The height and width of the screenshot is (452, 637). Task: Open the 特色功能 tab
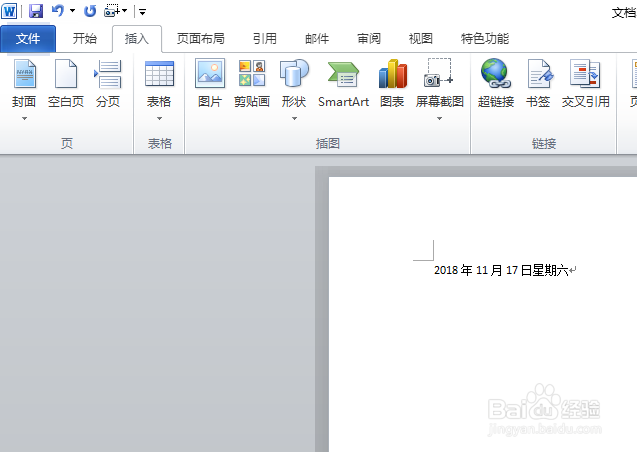tap(485, 39)
